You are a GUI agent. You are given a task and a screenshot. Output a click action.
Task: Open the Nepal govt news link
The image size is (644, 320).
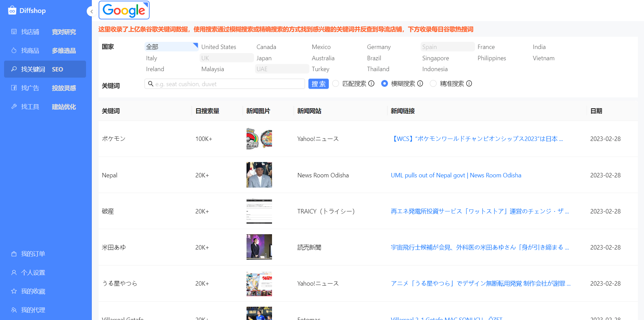pos(456,175)
